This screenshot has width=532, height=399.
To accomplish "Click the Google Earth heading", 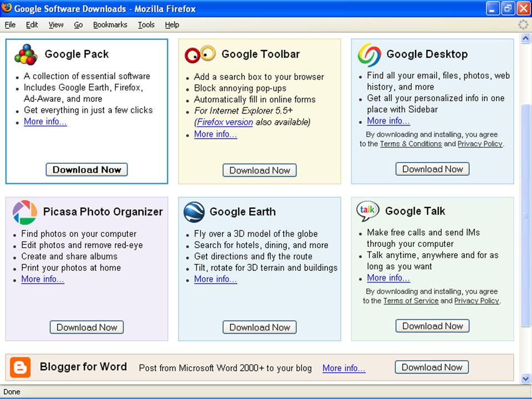I will pos(243,212).
